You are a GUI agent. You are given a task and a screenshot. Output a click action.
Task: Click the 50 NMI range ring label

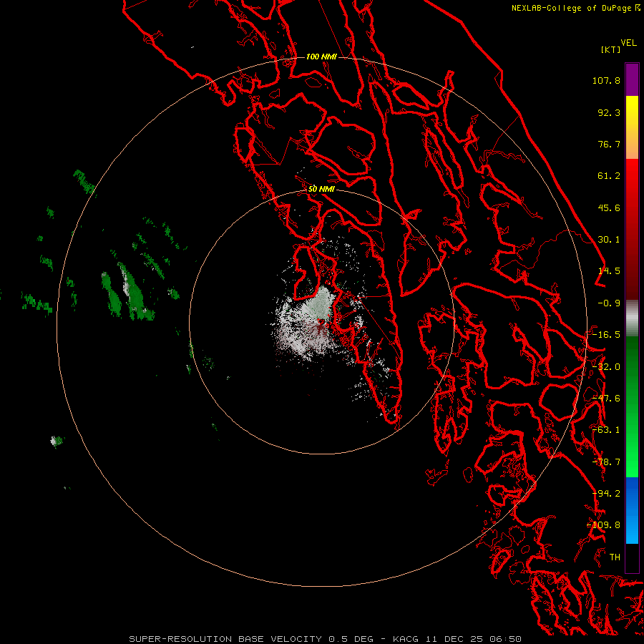click(x=321, y=189)
